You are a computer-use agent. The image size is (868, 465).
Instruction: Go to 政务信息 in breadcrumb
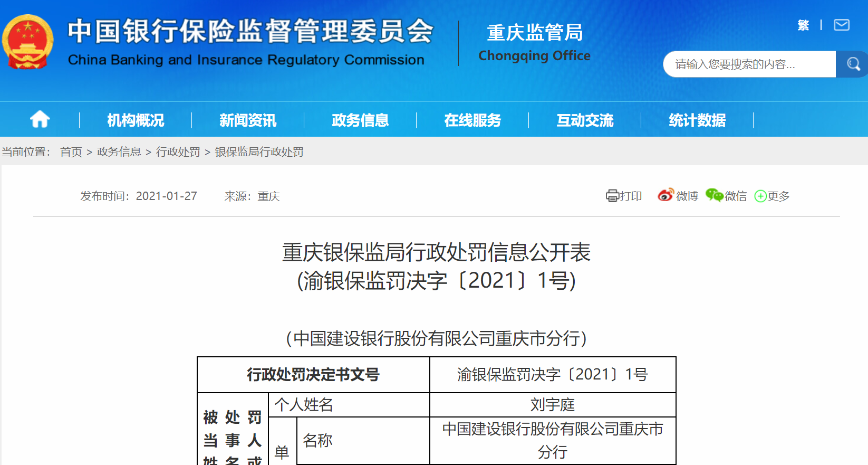[x=119, y=152]
